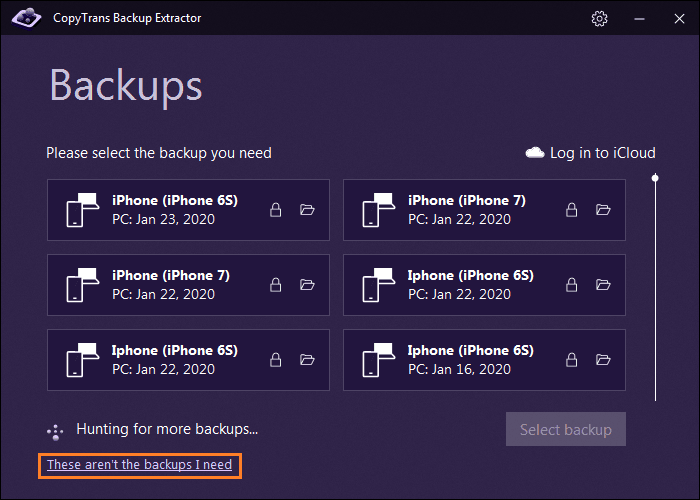Click the device icon of the Jan 16, 2020 backup

379,360
